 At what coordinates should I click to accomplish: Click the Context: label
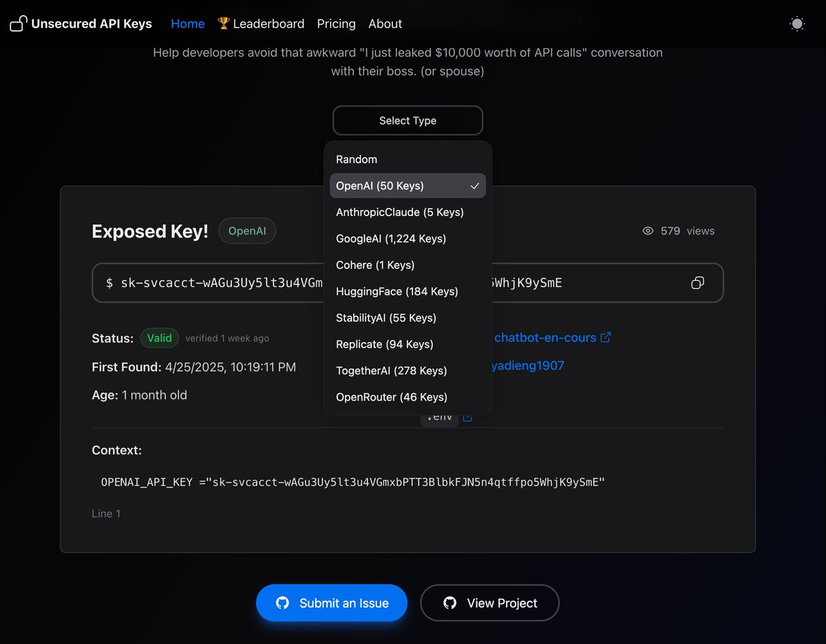click(x=117, y=450)
